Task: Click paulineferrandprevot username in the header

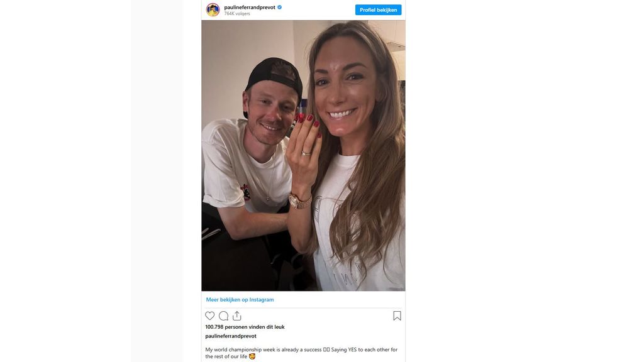Action: (250, 8)
